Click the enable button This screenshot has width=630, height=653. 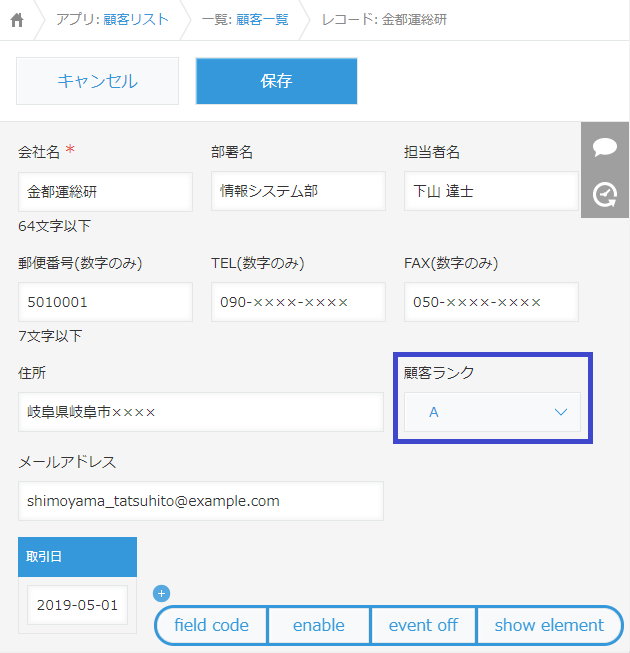pyautogui.click(x=319, y=625)
